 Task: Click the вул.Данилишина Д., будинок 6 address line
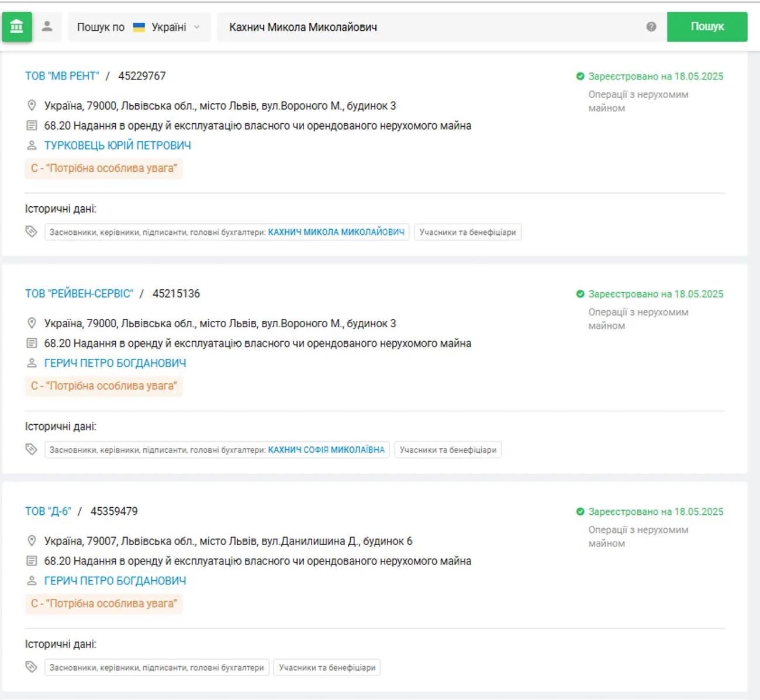pos(229,542)
